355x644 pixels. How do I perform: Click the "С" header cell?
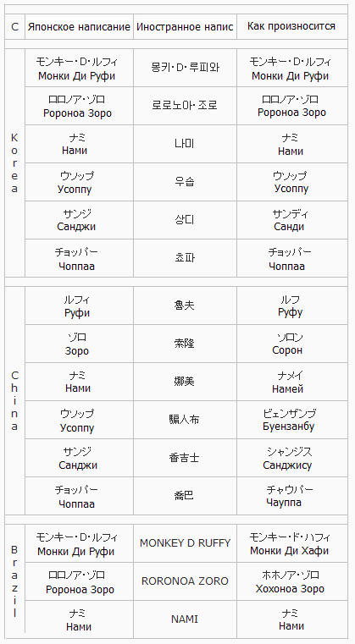coord(14,27)
